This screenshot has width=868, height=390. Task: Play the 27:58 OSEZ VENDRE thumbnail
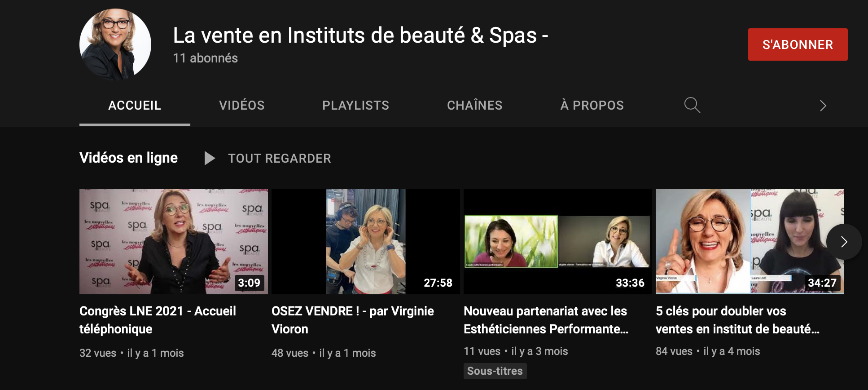point(366,242)
